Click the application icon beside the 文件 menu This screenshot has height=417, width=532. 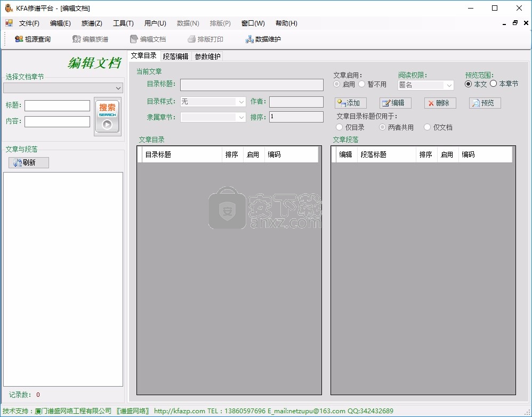[9, 23]
